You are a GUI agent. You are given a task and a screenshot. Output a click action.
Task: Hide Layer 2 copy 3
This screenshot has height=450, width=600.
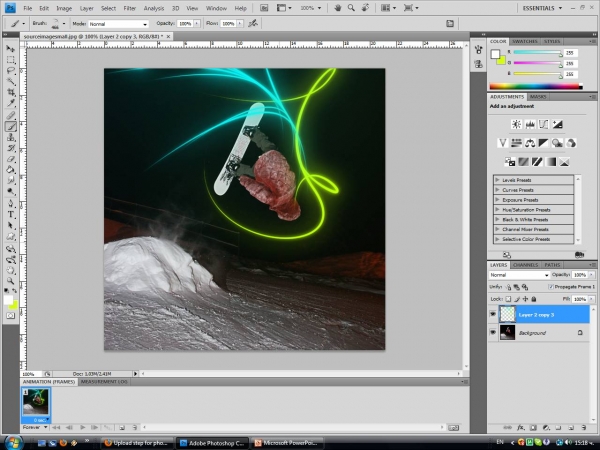click(493, 315)
